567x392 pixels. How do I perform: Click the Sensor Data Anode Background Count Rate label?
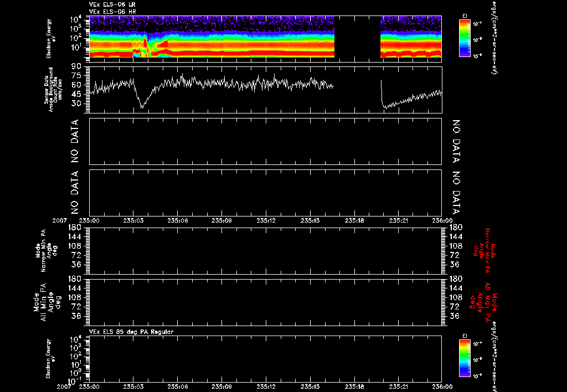point(53,90)
